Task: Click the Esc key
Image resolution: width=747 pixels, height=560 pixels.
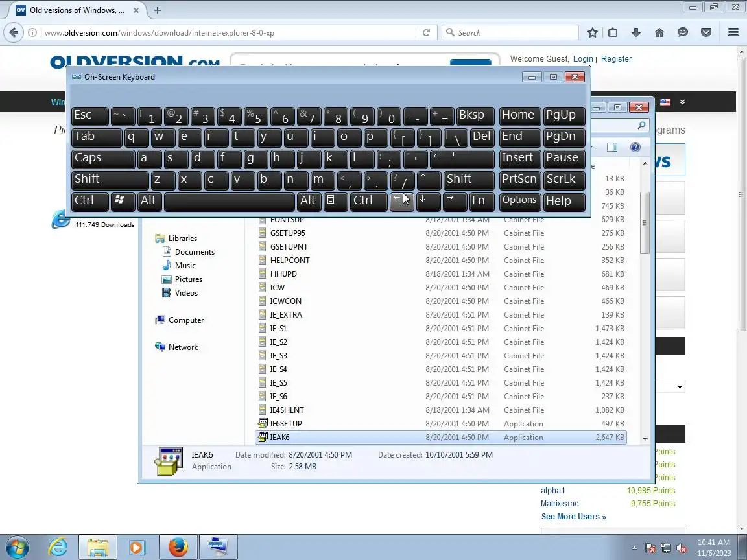Action: click(90, 116)
